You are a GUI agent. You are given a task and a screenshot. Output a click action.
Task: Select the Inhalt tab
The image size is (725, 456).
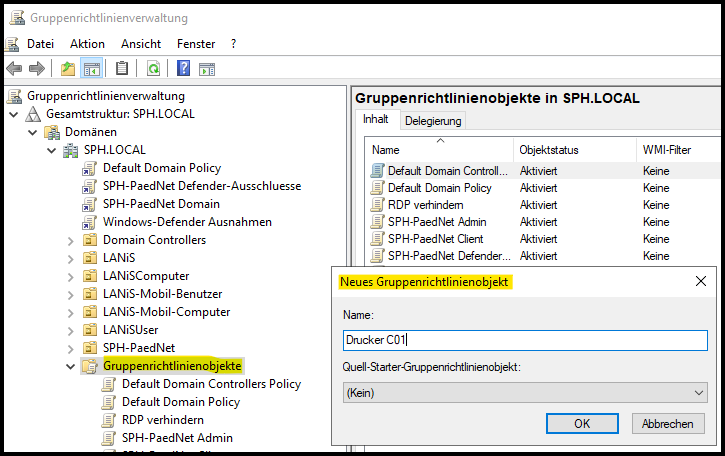[375, 119]
